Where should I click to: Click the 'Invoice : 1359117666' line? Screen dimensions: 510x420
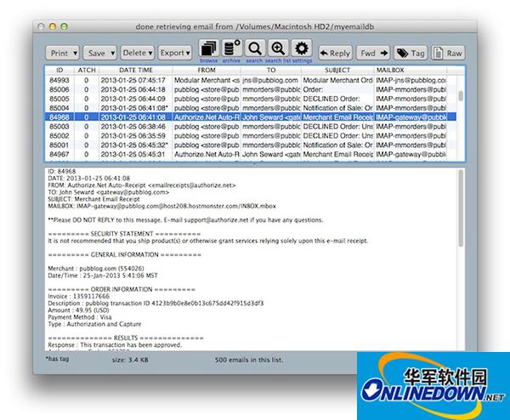(x=79, y=297)
